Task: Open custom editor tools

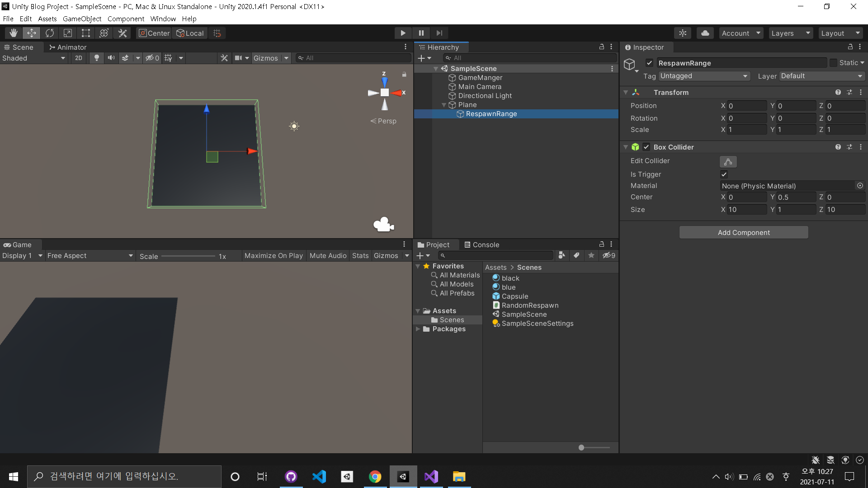Action: point(123,33)
